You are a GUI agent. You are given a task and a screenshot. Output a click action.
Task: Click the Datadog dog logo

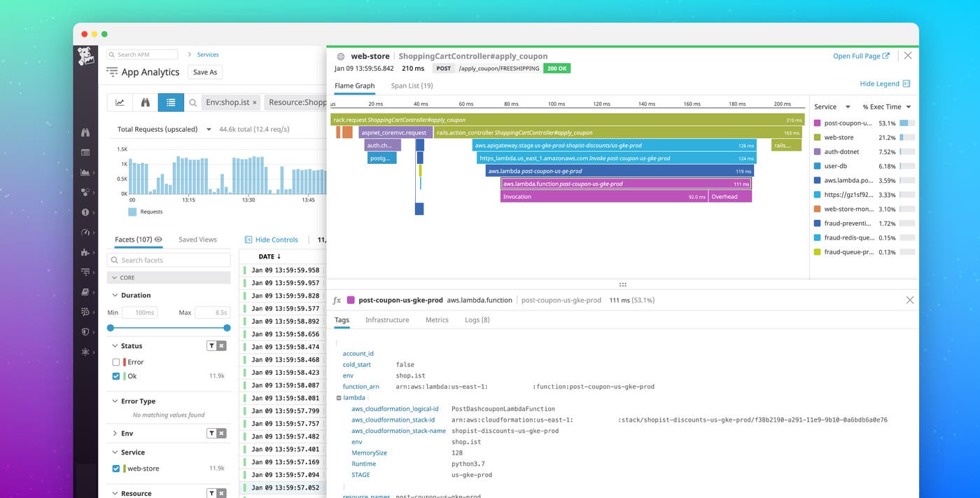(86, 56)
